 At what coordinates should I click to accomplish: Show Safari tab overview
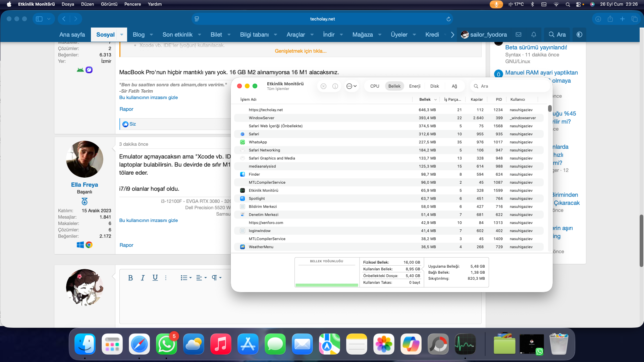point(634,19)
